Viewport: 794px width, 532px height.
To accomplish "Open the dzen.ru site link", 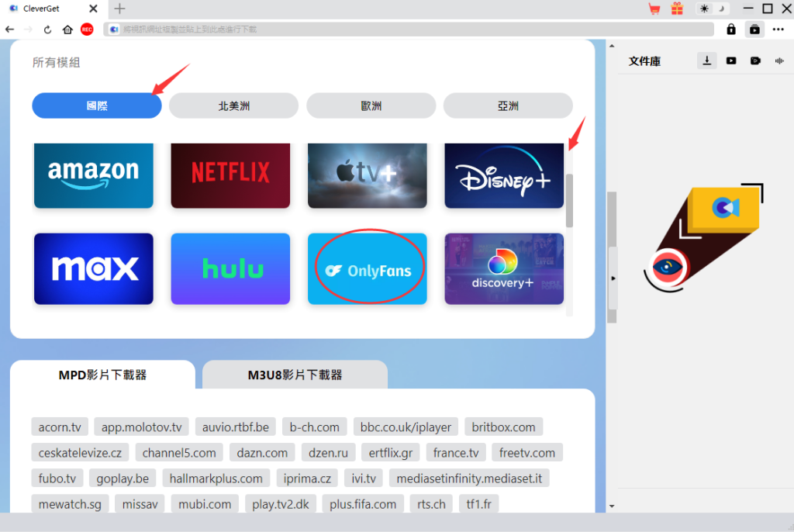I will pyautogui.click(x=328, y=452).
